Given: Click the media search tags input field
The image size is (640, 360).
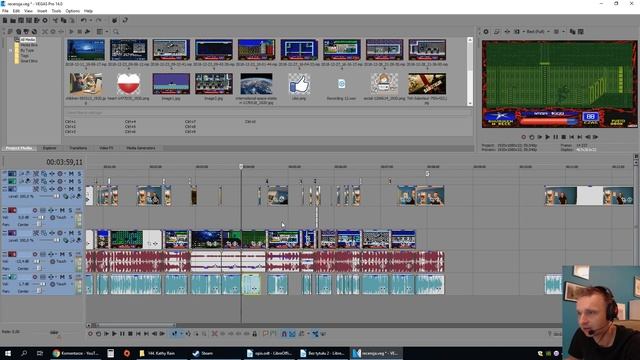Looking at the screenshot, I should pyautogui.click(x=267, y=112).
